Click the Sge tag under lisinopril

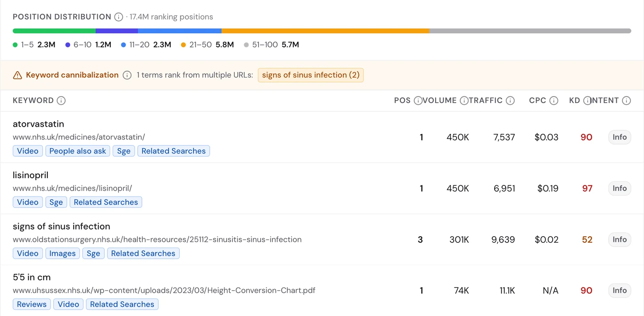point(56,202)
